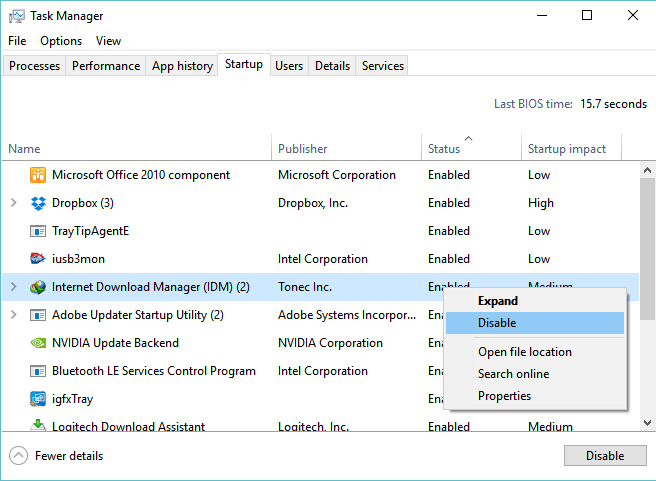Select the igfxTray row name
The width and height of the screenshot is (656, 481).
click(x=72, y=399)
